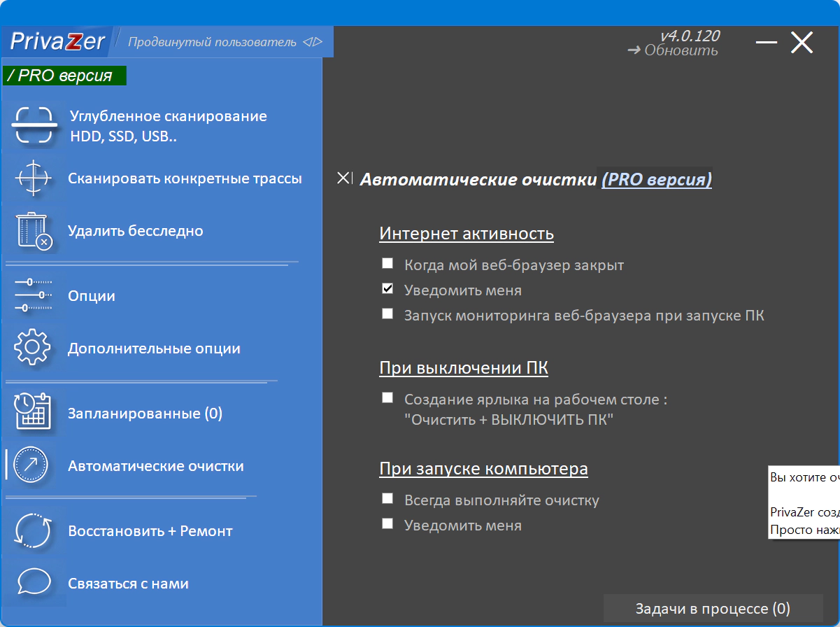Click the 'Задачи в процессе (0)' button

(712, 609)
